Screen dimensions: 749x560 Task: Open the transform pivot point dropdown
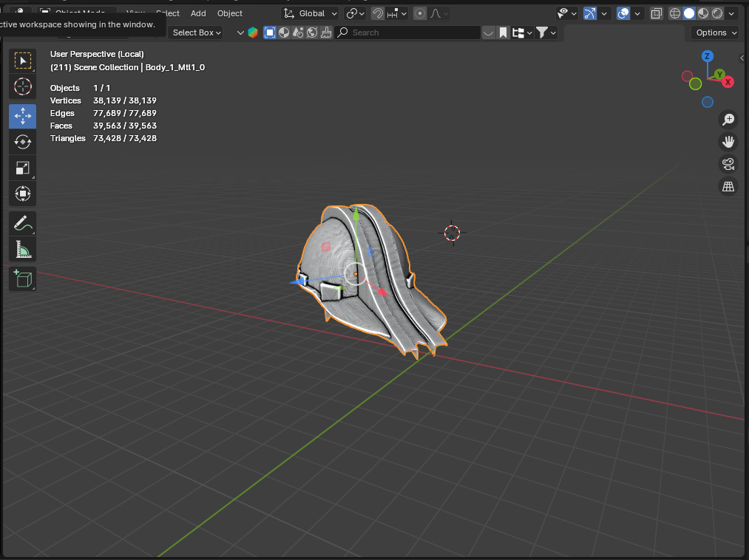[x=356, y=13]
